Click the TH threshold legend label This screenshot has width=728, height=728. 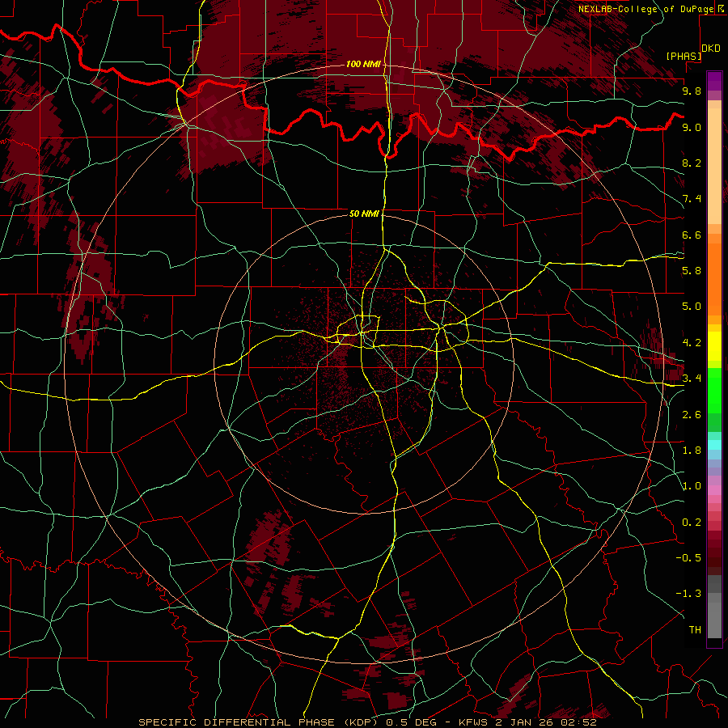695,630
